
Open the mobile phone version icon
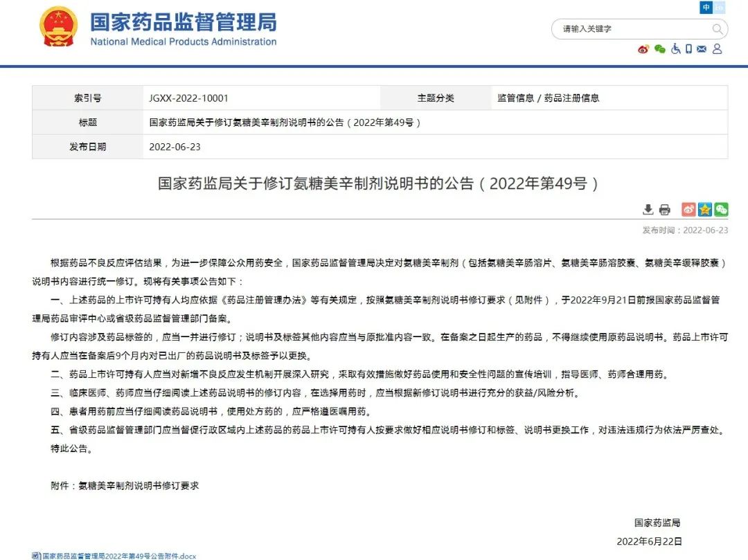(688, 49)
